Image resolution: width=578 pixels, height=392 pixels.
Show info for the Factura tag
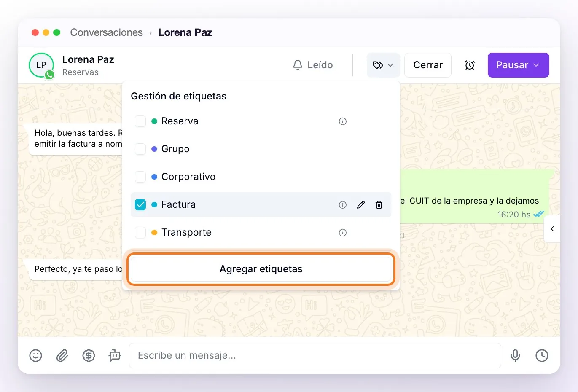click(343, 205)
